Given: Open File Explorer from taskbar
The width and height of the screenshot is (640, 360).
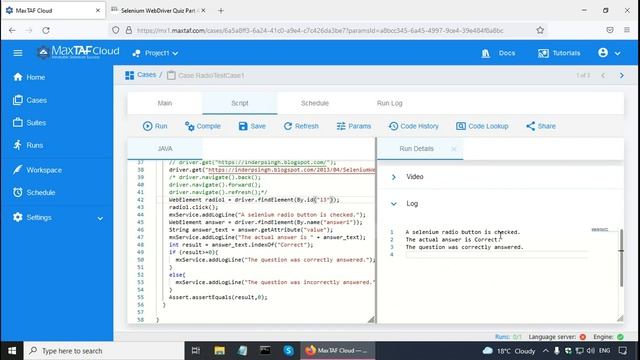Looking at the screenshot, I should (x=220, y=351).
